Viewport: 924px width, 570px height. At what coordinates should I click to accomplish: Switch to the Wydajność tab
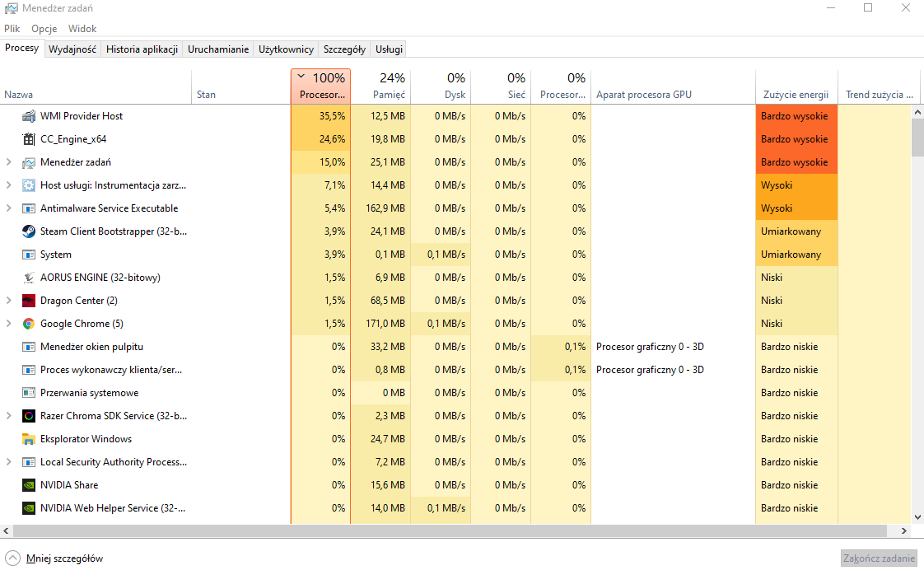pyautogui.click(x=72, y=49)
